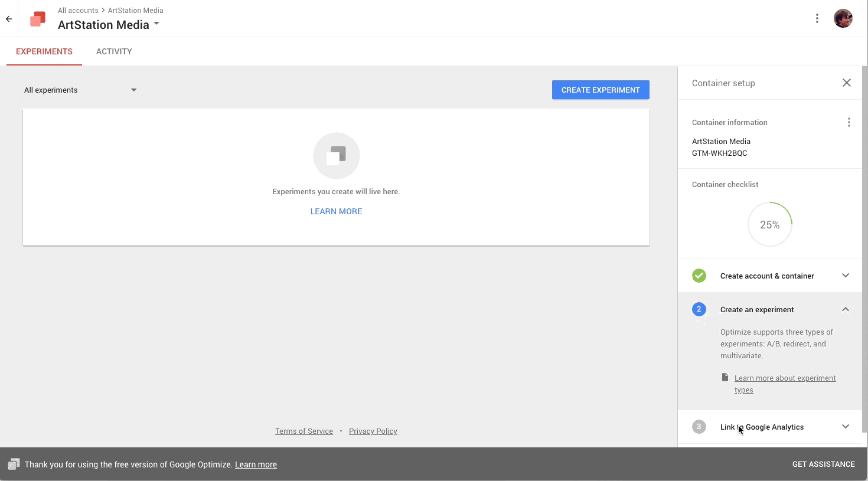Click the green checkmark step icon
The width and height of the screenshot is (868, 481).
click(699, 276)
